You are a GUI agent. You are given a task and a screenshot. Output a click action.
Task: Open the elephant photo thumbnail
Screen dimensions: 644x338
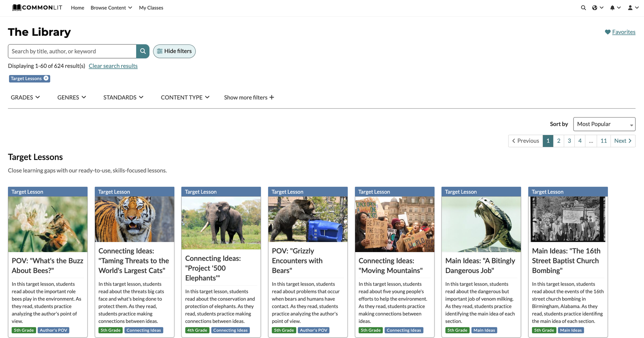(x=221, y=223)
